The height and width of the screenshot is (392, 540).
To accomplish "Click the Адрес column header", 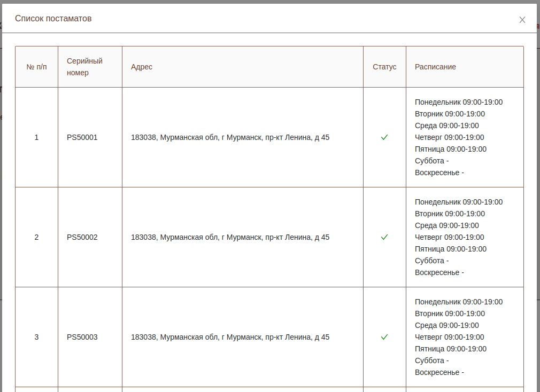I will (x=142, y=67).
